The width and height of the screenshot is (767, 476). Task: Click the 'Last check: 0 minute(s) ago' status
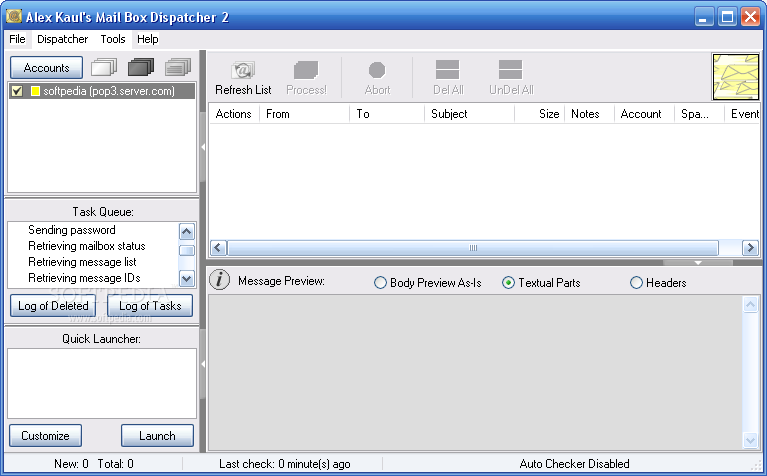pyautogui.click(x=285, y=464)
